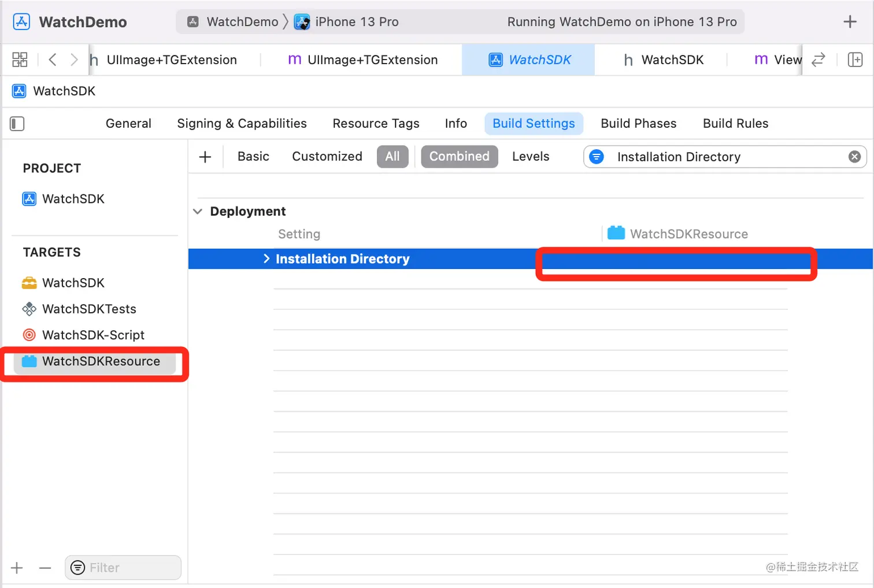
Task: Open the General tab
Action: point(128,124)
